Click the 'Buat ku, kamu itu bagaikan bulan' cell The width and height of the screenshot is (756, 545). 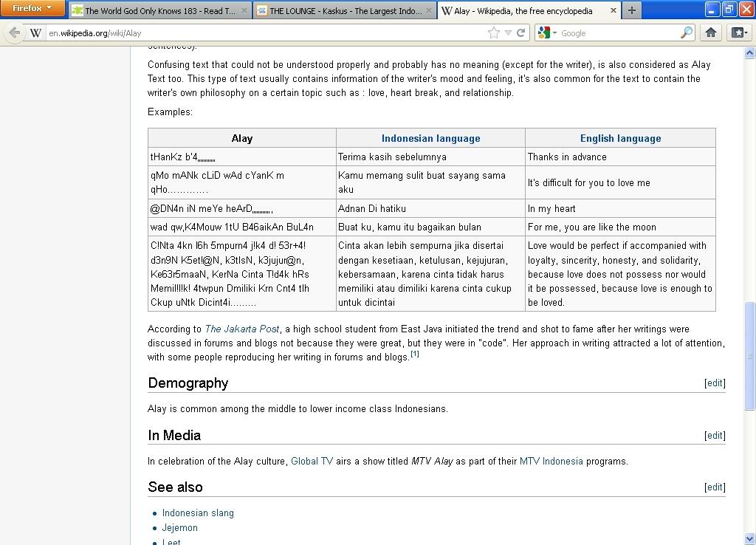coord(430,227)
